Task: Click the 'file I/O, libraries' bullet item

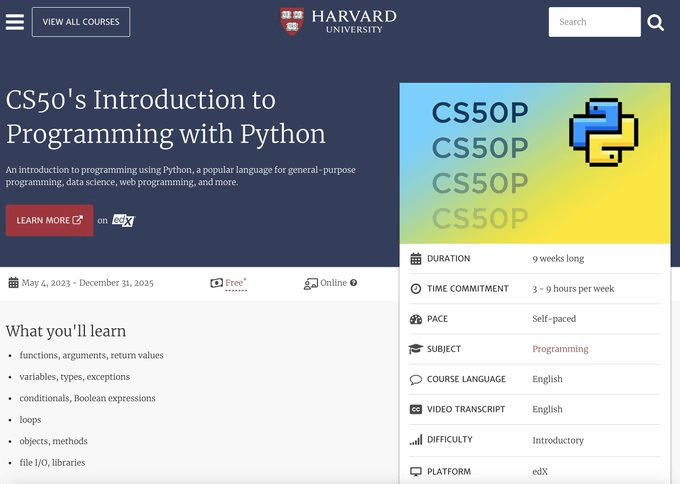Action: (52, 463)
